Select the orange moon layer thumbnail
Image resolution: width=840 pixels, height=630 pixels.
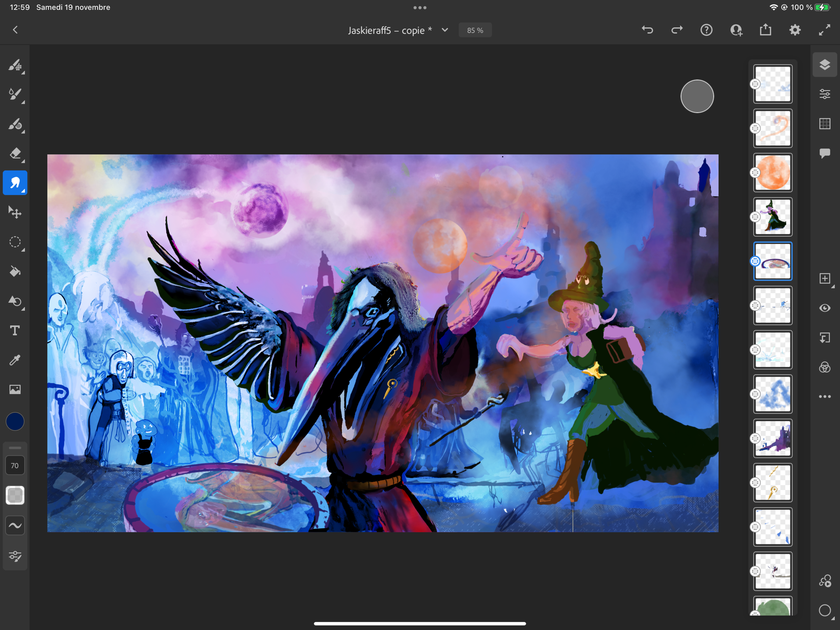(772, 172)
